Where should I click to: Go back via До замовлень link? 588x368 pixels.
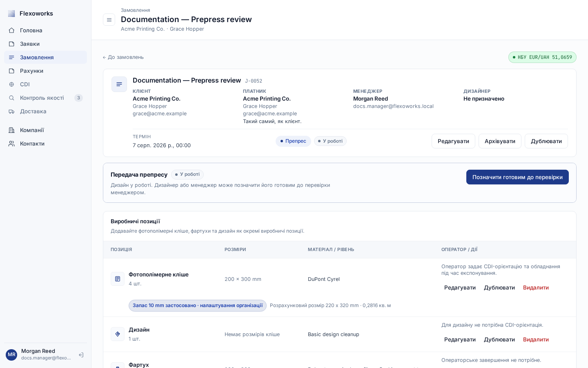coord(123,57)
